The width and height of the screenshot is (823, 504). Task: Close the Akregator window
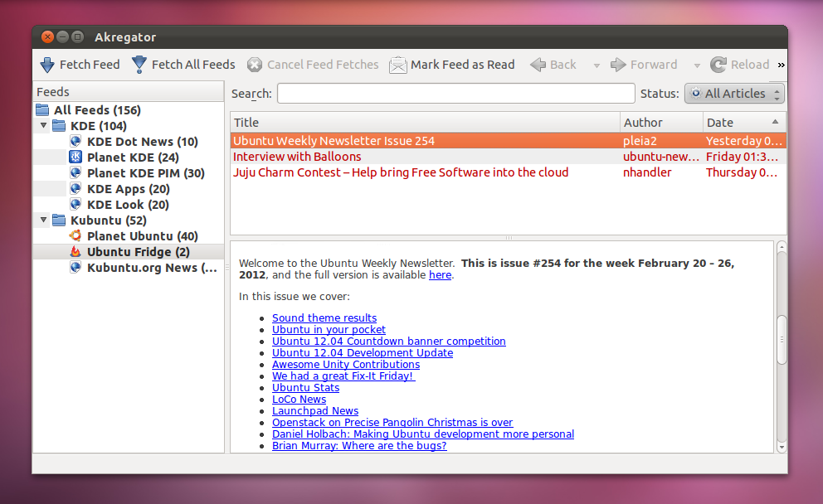[x=48, y=36]
